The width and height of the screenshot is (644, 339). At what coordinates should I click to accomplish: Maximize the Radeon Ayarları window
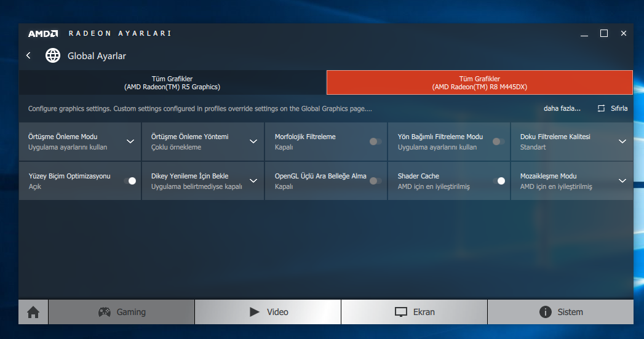604,33
